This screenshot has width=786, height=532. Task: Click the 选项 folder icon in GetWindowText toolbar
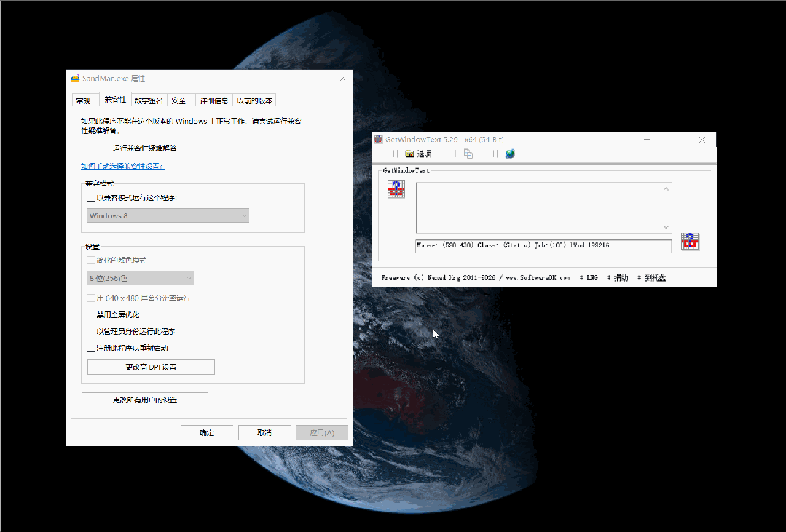[x=410, y=154]
